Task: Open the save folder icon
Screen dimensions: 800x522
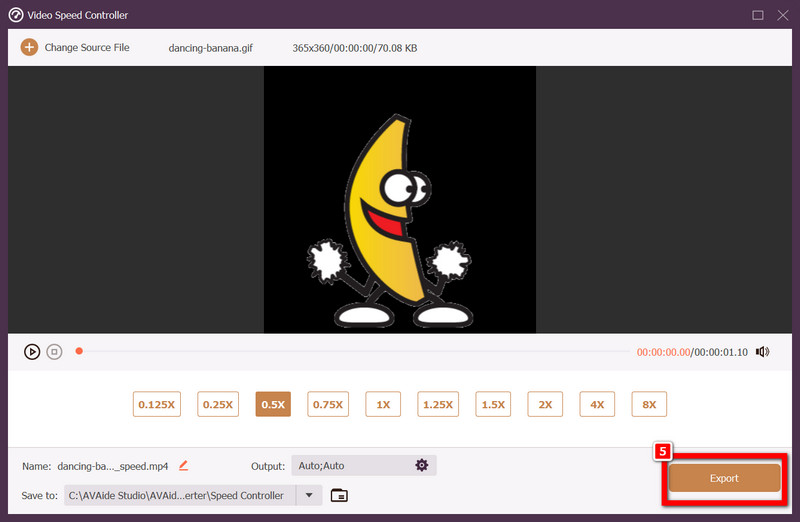Action: [x=339, y=495]
